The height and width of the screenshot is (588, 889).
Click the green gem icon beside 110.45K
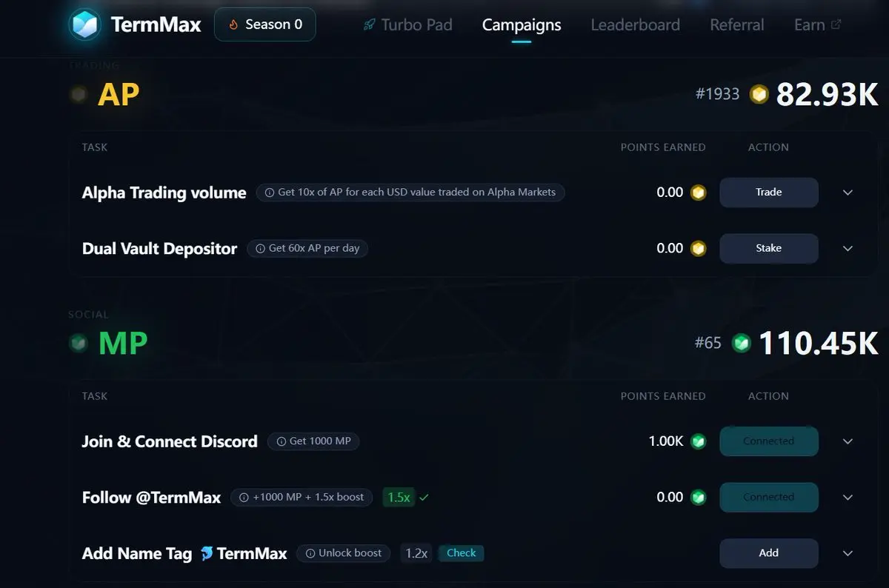pyautogui.click(x=741, y=343)
